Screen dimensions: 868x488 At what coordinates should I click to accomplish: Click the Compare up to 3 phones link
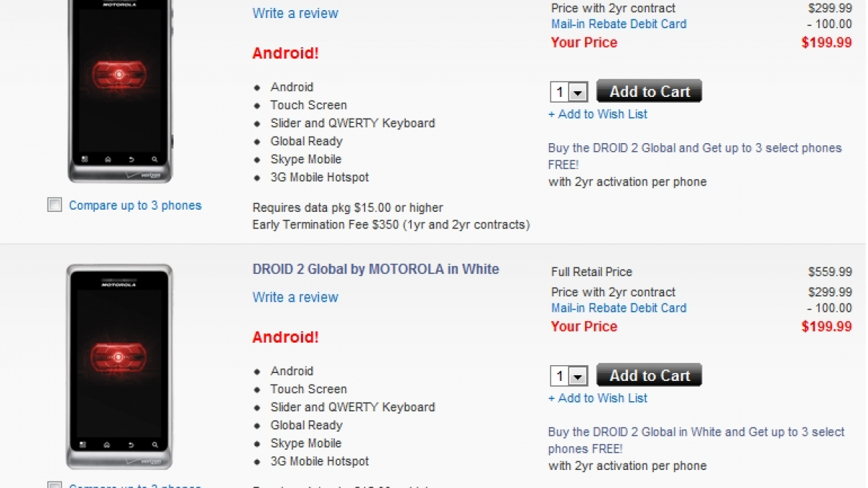(135, 205)
